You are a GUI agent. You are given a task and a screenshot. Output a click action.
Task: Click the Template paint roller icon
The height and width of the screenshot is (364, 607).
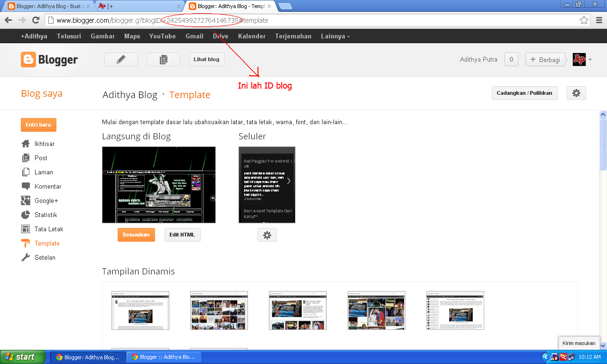pos(26,243)
